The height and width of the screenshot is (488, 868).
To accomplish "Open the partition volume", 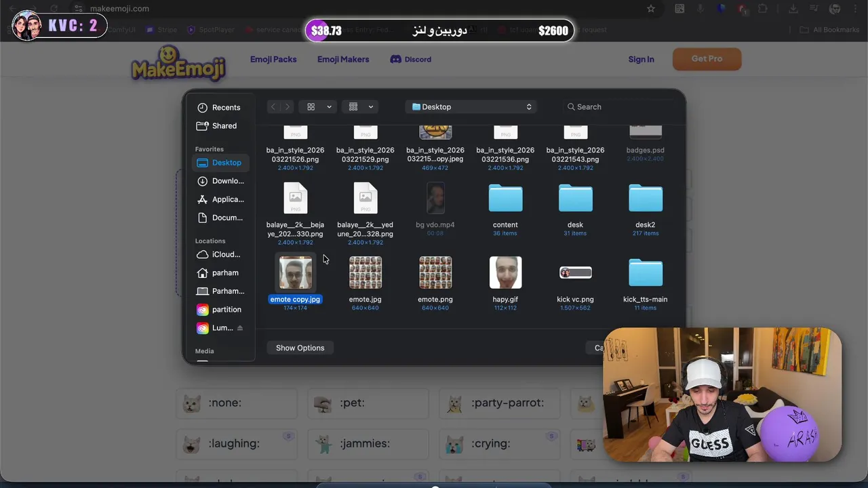I will [218, 309].
